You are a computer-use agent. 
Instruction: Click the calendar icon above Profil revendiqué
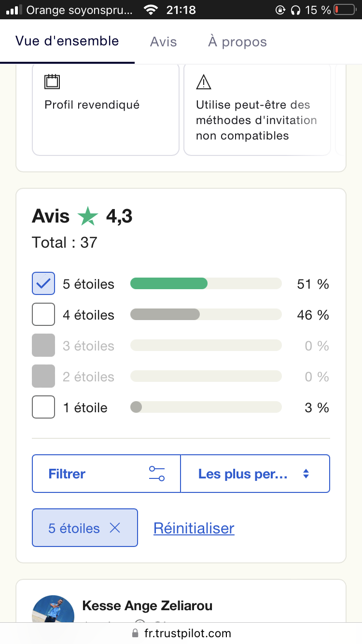click(52, 82)
